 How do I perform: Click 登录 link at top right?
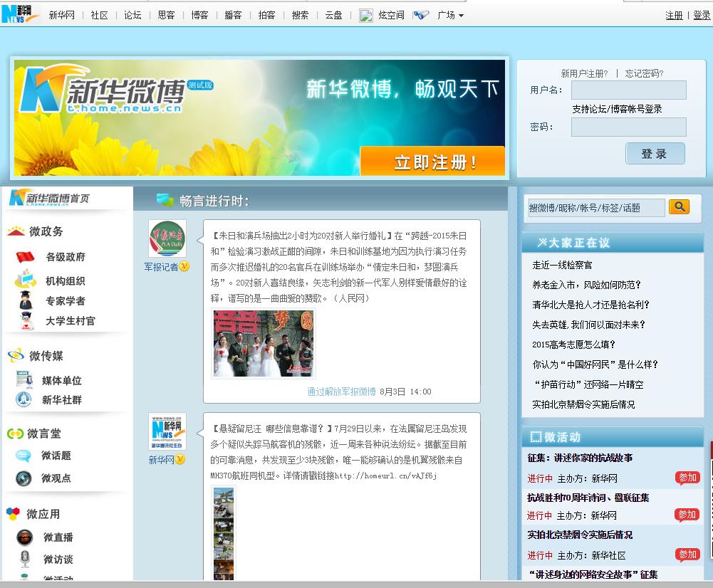tap(702, 16)
